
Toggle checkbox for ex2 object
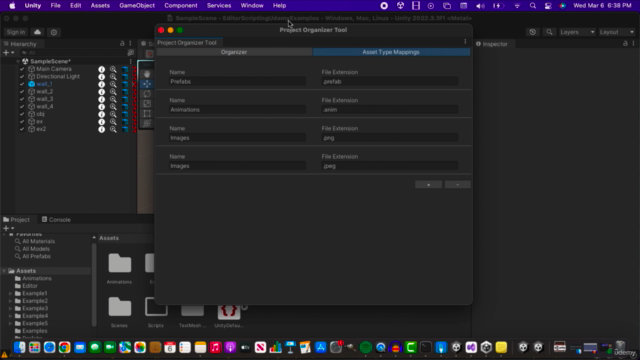click(22, 129)
